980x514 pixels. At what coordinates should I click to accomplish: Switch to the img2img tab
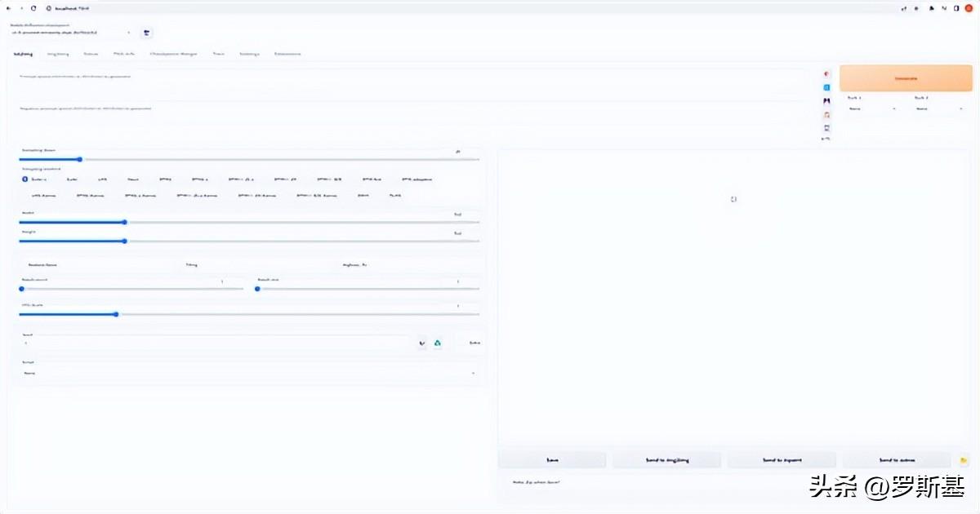(58, 54)
